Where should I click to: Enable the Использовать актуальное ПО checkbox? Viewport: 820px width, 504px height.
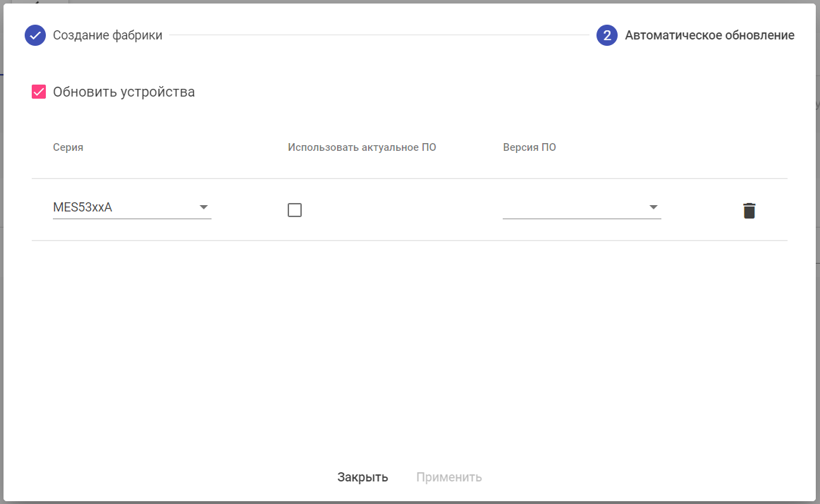point(295,210)
